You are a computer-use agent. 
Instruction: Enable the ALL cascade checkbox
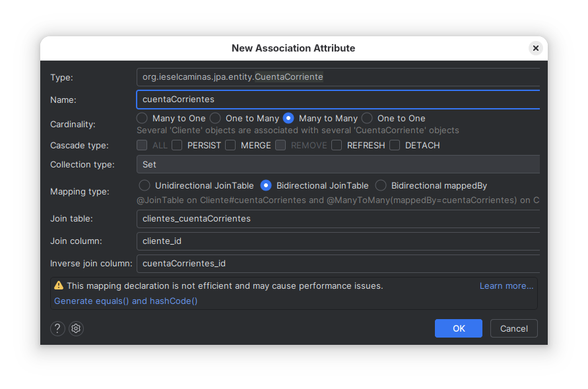[142, 145]
